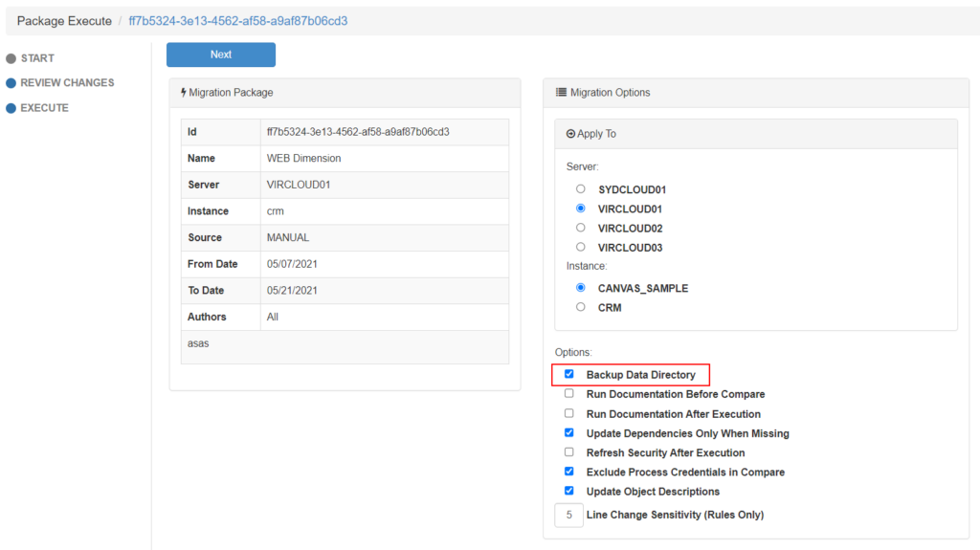
Task: Collapse the Apply To panel arrow icon
Action: (570, 134)
